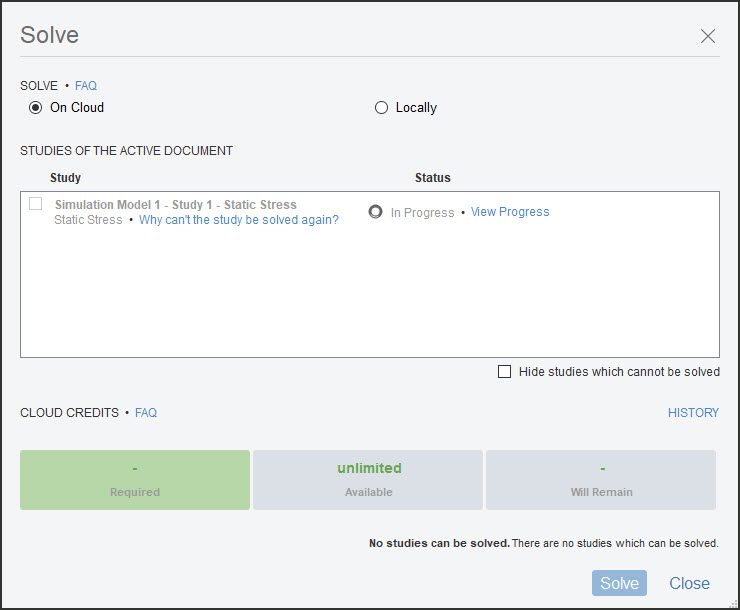Click the Will Remain credits tile
The width and height of the screenshot is (740, 610).
tap(601, 480)
